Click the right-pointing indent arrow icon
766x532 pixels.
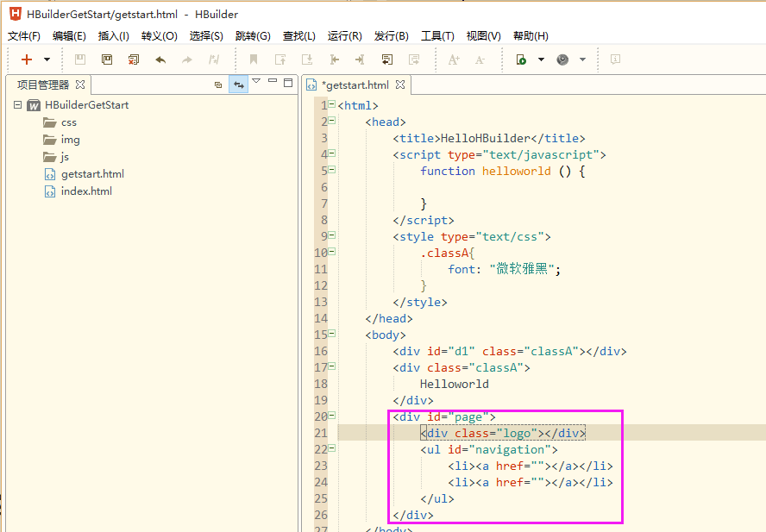(x=360, y=59)
